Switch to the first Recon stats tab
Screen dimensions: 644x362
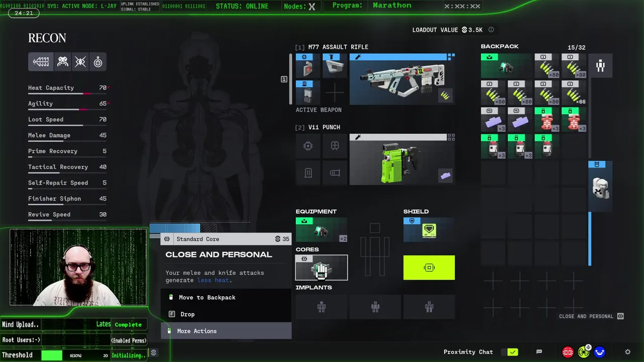click(x=41, y=62)
